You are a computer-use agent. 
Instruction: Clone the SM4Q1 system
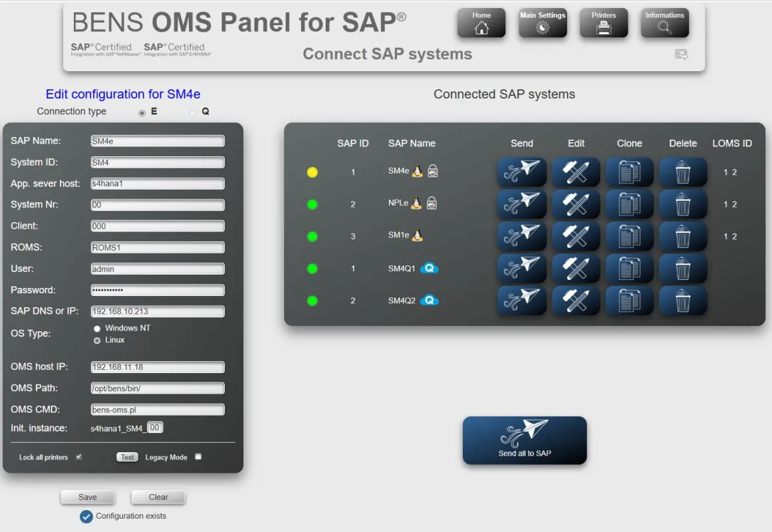point(629,269)
